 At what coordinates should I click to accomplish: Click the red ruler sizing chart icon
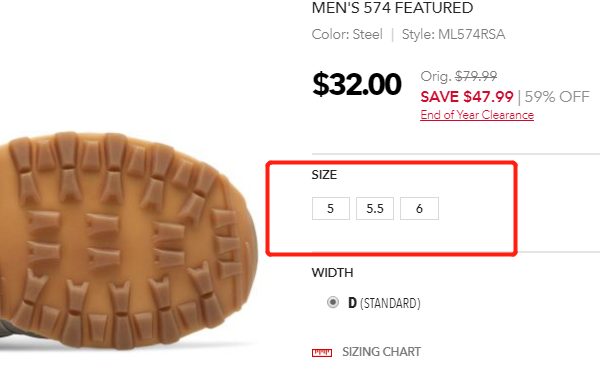pos(322,352)
